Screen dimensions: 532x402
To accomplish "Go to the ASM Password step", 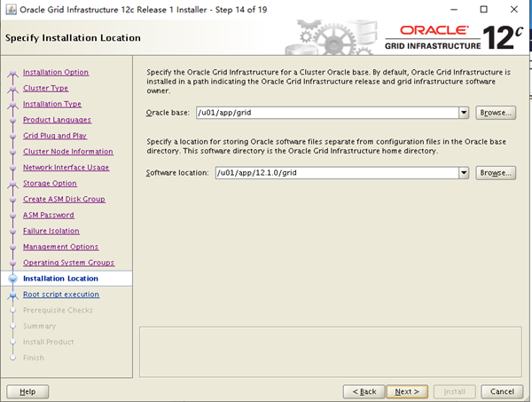I will point(49,215).
